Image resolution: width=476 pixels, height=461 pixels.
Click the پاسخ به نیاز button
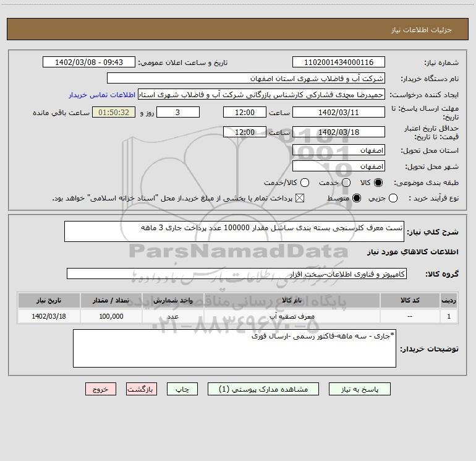(x=360, y=389)
